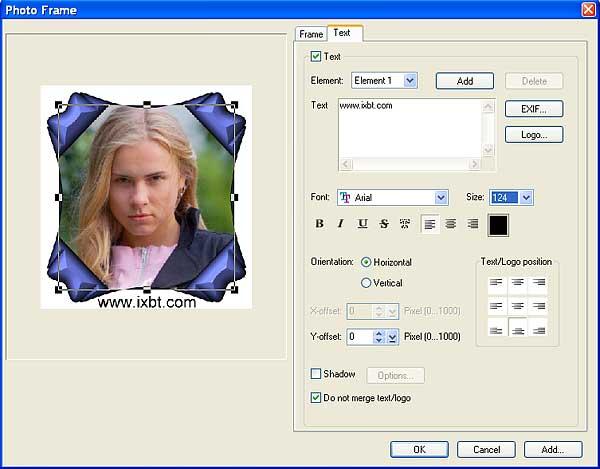This screenshot has width=600, height=469.
Task: Confirm with the OK button
Action: click(x=419, y=449)
